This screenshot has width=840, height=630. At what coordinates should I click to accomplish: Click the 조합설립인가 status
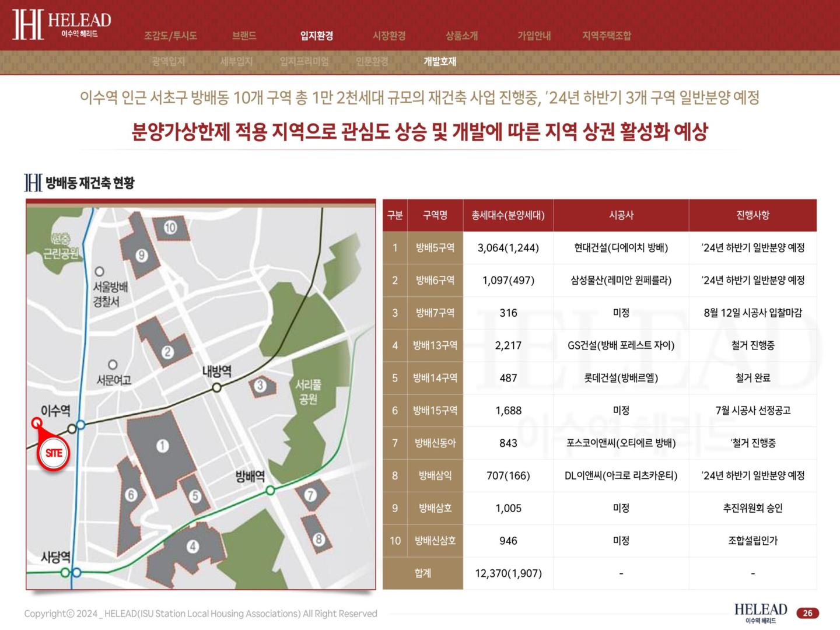[753, 541]
